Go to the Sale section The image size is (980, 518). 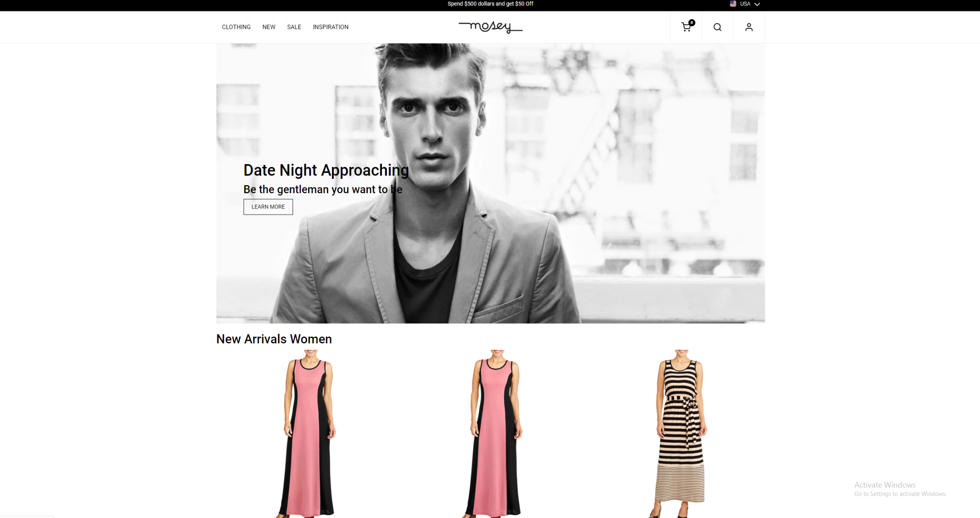click(x=294, y=27)
